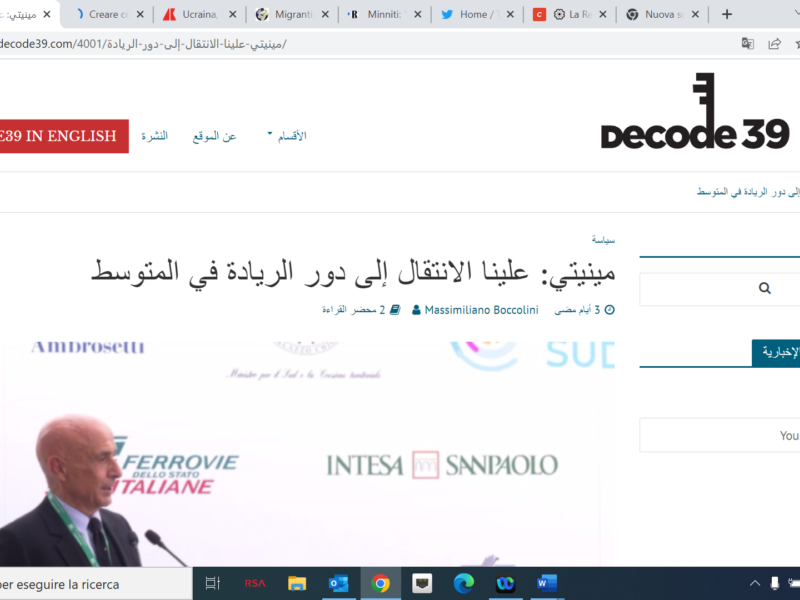800x600 pixels.
Task: Click the article featured image
Action: coord(308,454)
